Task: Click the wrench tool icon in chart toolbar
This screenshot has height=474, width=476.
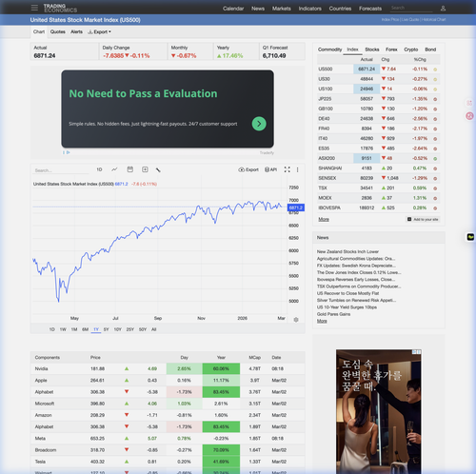Action: [158, 169]
